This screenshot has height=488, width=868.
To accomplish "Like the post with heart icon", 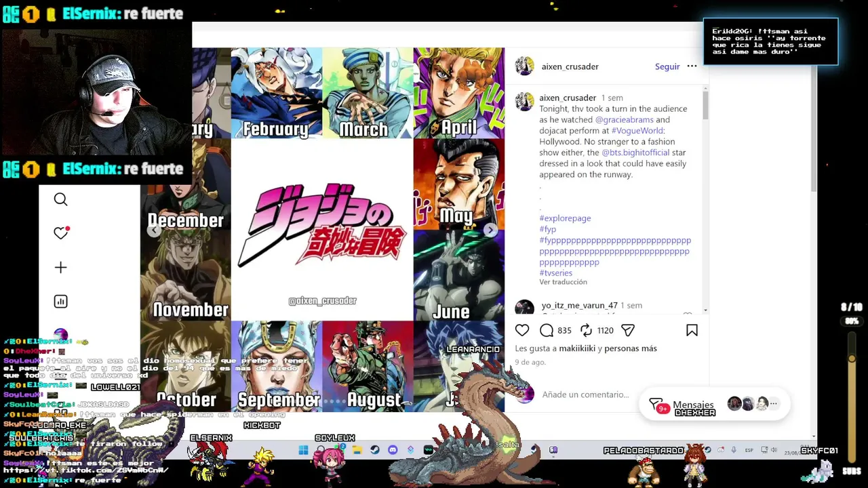I will coord(521,330).
